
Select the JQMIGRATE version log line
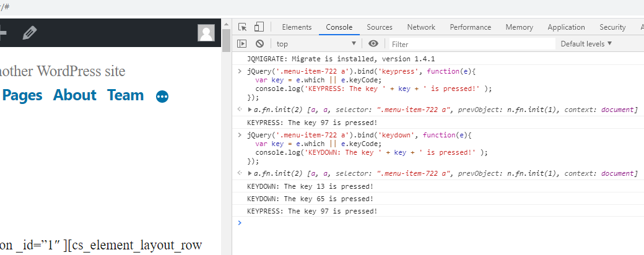click(341, 59)
